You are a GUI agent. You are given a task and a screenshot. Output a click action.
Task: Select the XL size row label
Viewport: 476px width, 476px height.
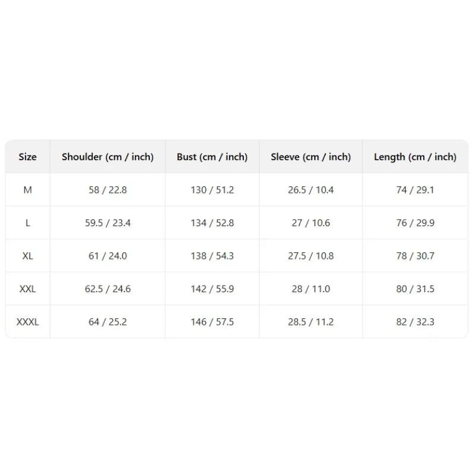click(x=27, y=256)
